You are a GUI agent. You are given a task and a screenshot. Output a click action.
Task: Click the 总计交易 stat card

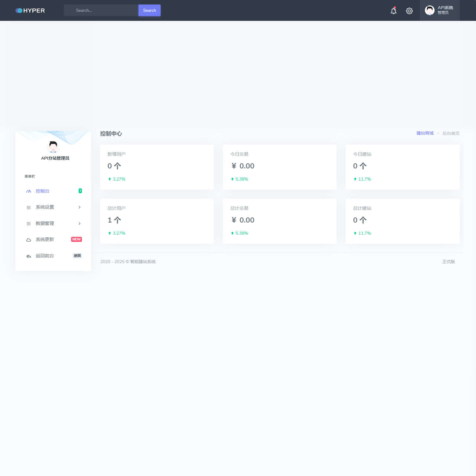coord(280,221)
